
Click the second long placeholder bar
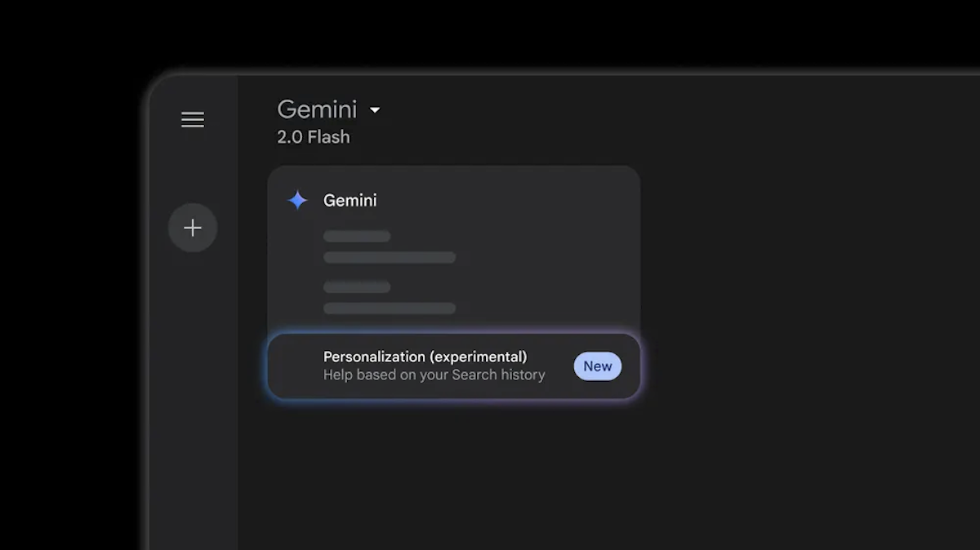(x=390, y=308)
